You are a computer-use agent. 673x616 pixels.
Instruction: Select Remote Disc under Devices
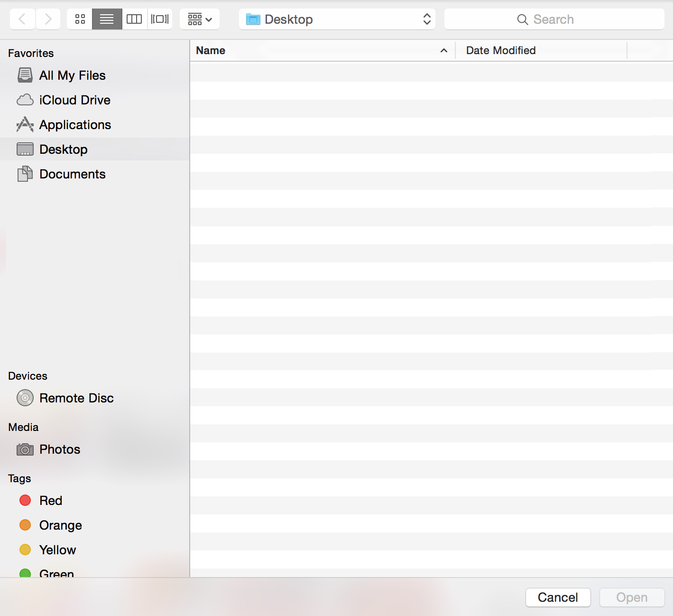[76, 398]
